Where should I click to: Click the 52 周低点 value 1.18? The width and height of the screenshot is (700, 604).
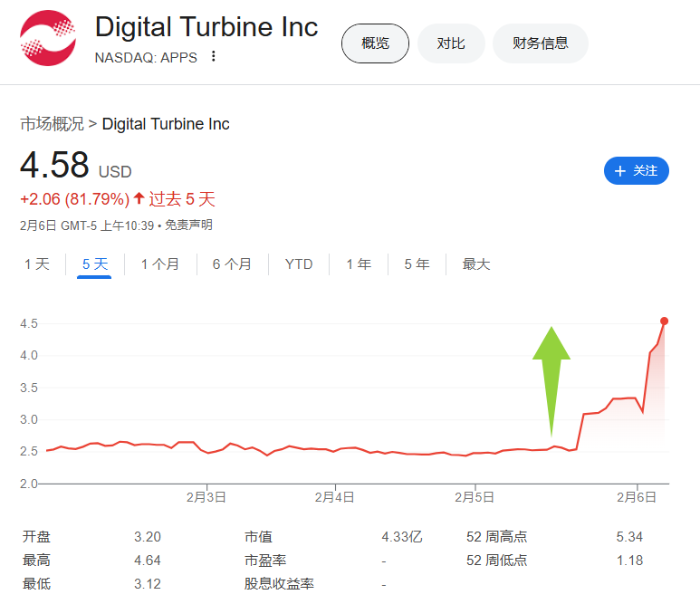pos(629,560)
